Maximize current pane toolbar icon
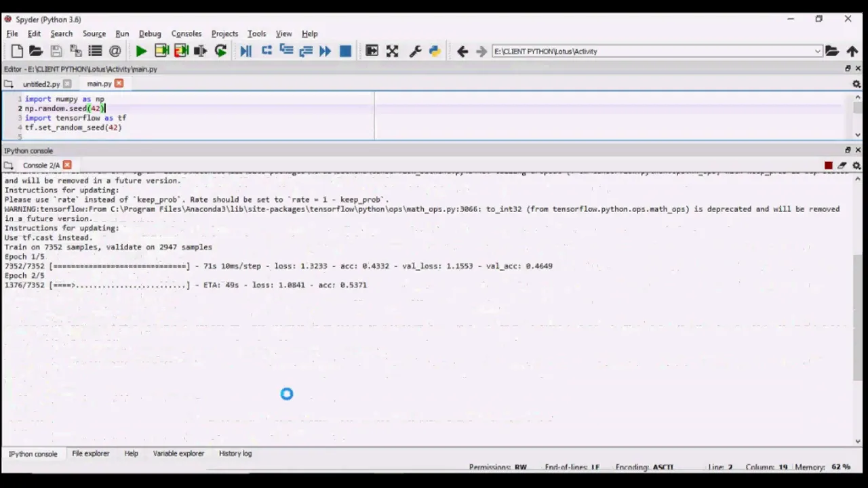Screen dimensions: 868x488 click(x=372, y=51)
